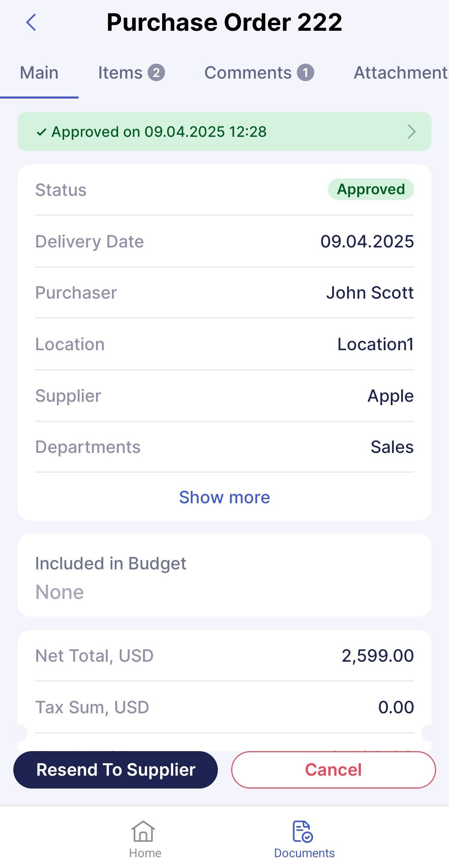The image size is (449, 868).
Task: Open the Home icon in bottom bar
Action: tap(143, 831)
